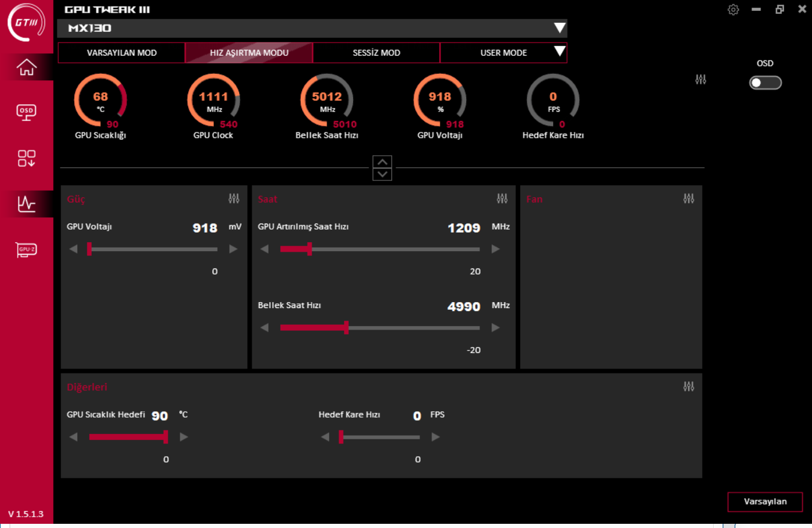Click the GPU Artırılmış Saat Hızı slider handle
The image size is (812, 528).
pos(309,249)
